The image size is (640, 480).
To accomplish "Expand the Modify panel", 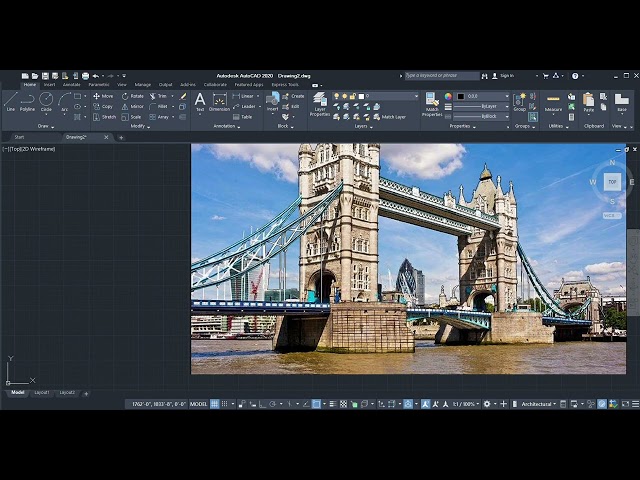I will coord(140,127).
